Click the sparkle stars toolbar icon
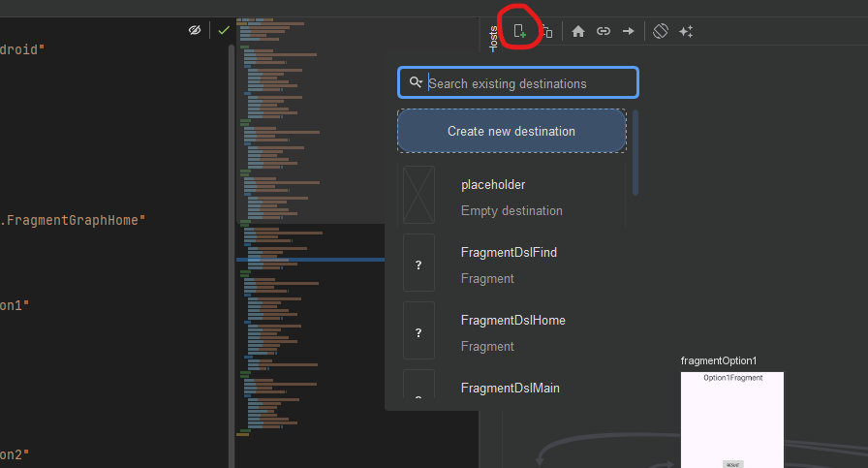The height and width of the screenshot is (468, 868). pyautogui.click(x=686, y=32)
